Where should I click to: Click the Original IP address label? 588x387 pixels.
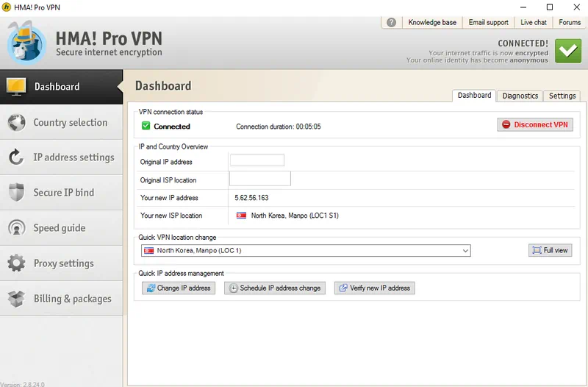tap(166, 162)
